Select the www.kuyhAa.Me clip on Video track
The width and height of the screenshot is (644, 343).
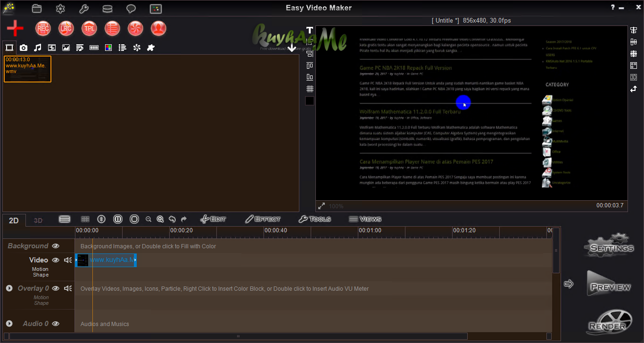click(x=106, y=260)
